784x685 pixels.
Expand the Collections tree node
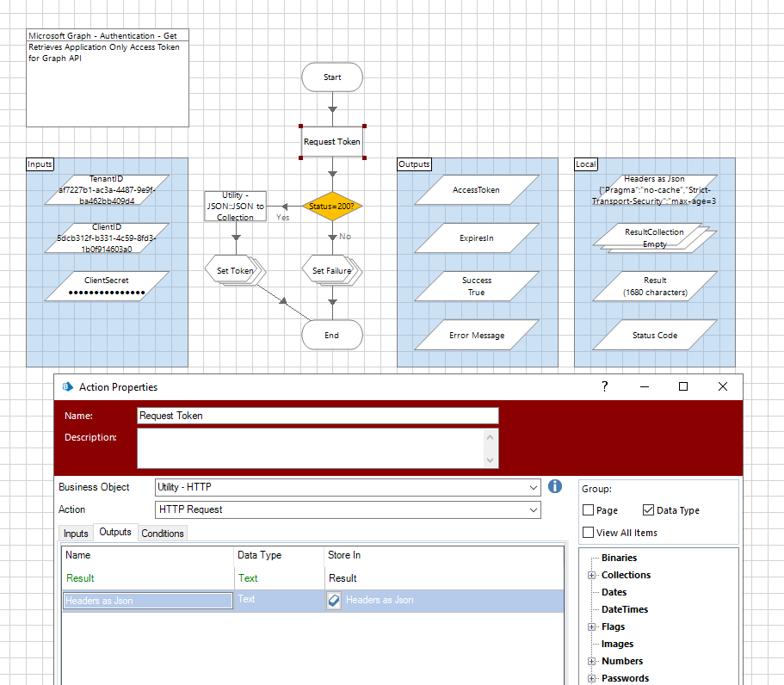pyautogui.click(x=591, y=576)
